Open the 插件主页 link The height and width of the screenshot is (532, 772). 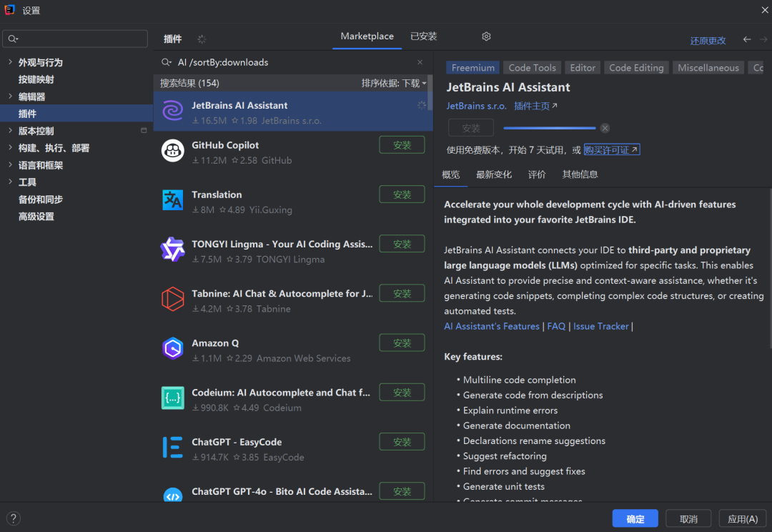pos(535,106)
